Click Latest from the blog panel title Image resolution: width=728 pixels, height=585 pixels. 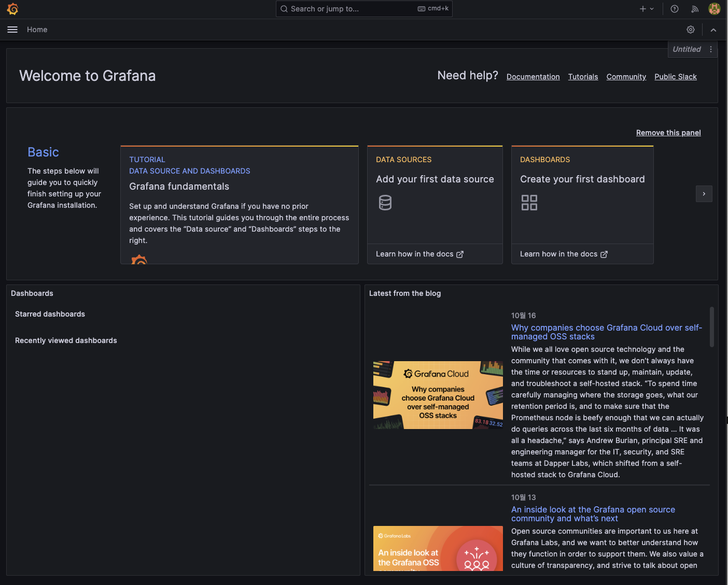pyautogui.click(x=405, y=293)
